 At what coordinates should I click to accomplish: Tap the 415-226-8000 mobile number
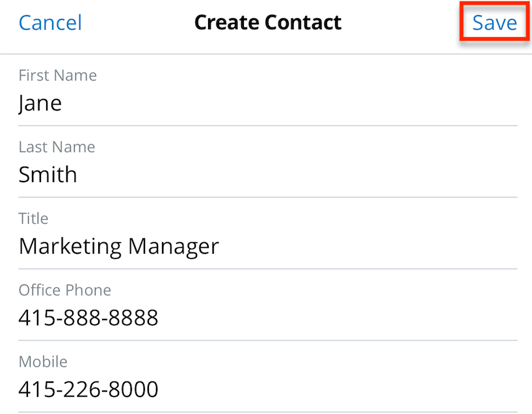point(88,389)
